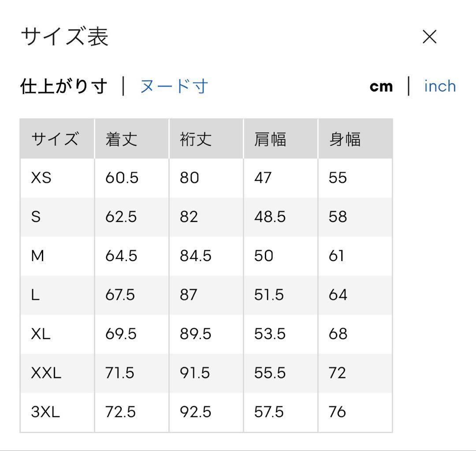Image resolution: width=476 pixels, height=451 pixels.
Task: Select the L size row label
Action: pyautogui.click(x=35, y=295)
